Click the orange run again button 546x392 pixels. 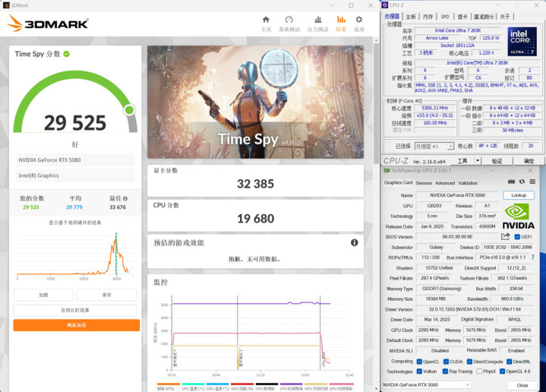click(x=77, y=325)
